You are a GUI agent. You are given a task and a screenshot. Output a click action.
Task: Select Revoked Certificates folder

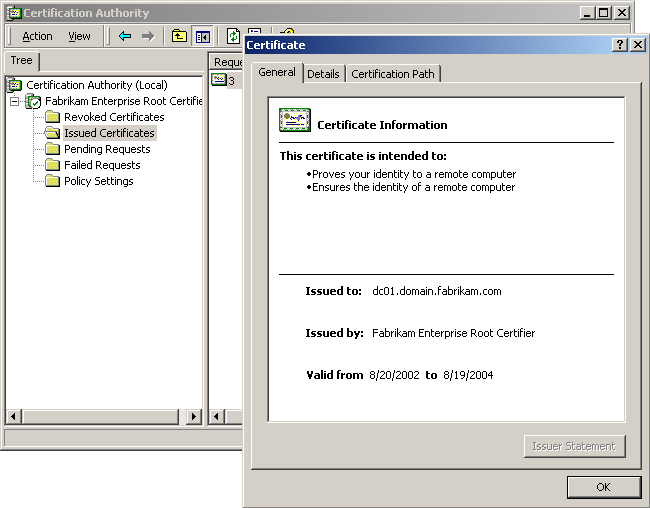[113, 117]
